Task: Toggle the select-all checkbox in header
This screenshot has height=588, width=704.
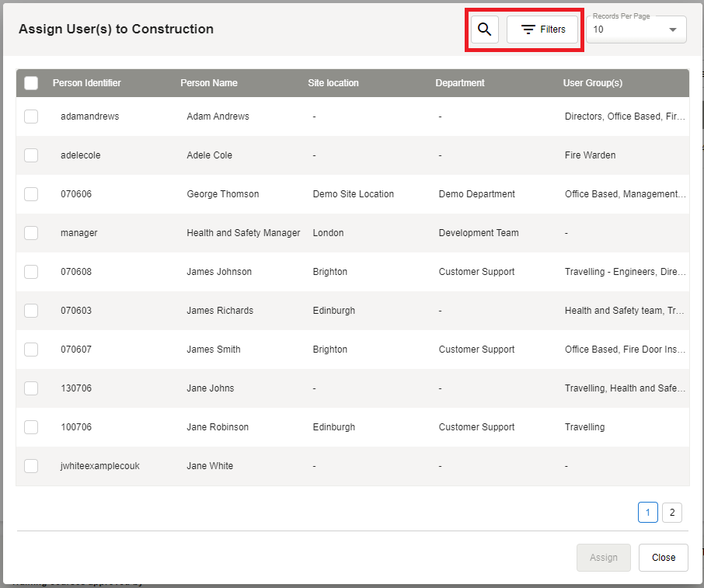Action: click(31, 83)
